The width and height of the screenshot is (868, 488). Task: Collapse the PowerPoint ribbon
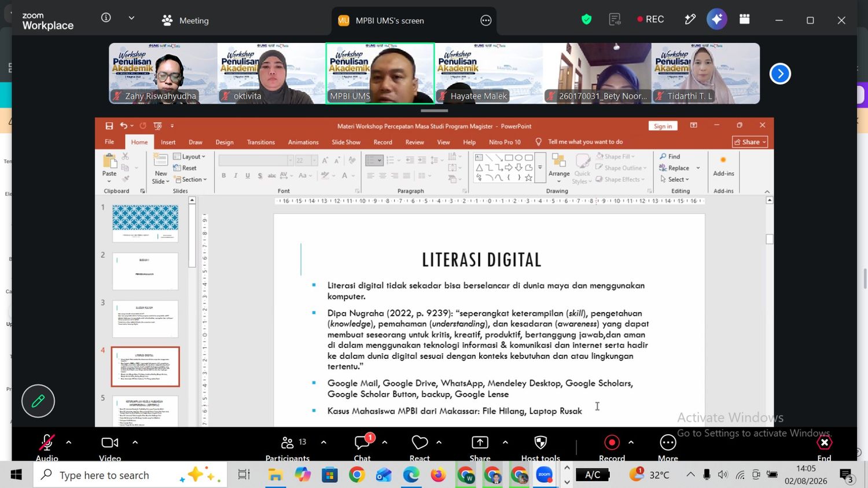(767, 192)
